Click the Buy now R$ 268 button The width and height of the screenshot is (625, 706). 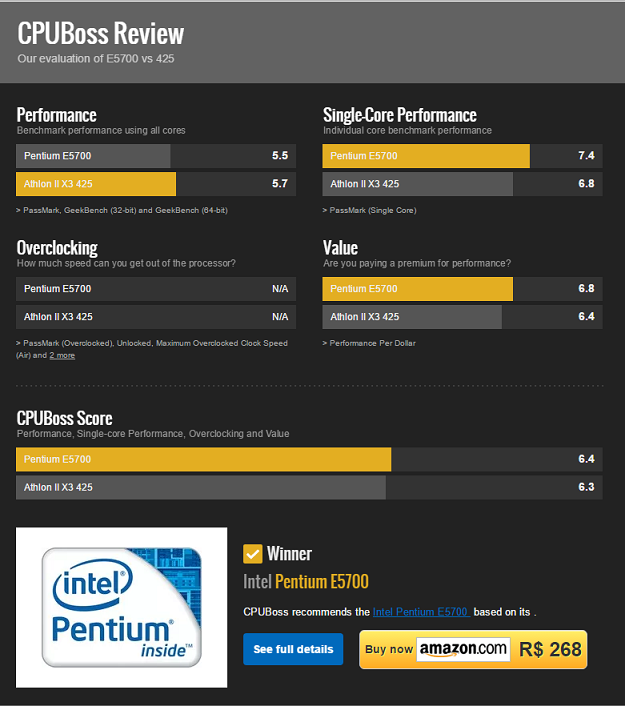[473, 649]
